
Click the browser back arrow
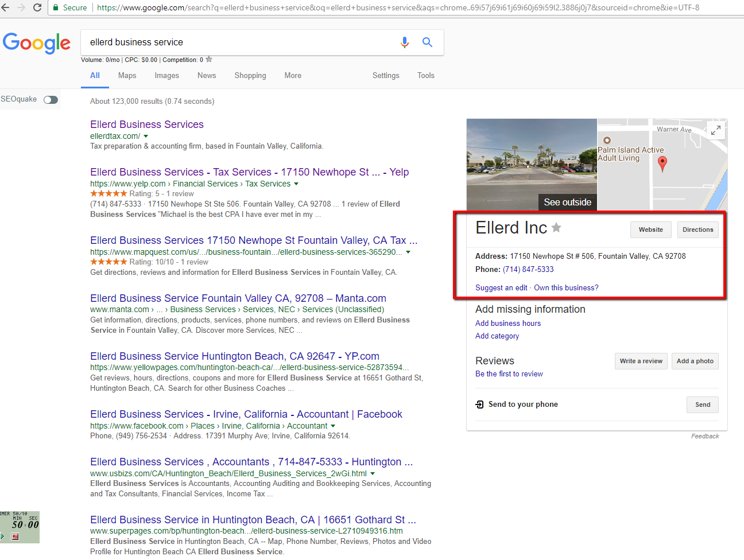(x=5, y=7)
